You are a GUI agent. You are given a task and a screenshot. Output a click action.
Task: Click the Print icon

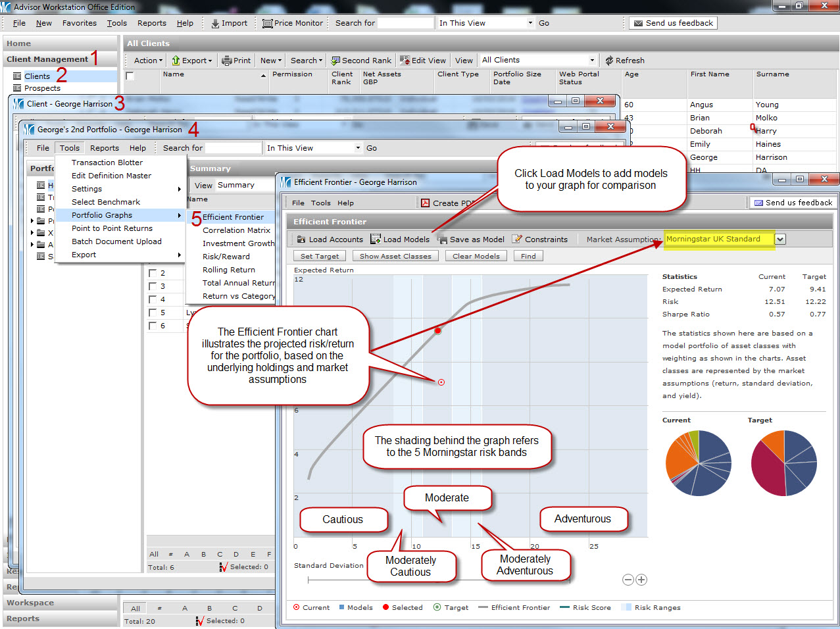227,61
